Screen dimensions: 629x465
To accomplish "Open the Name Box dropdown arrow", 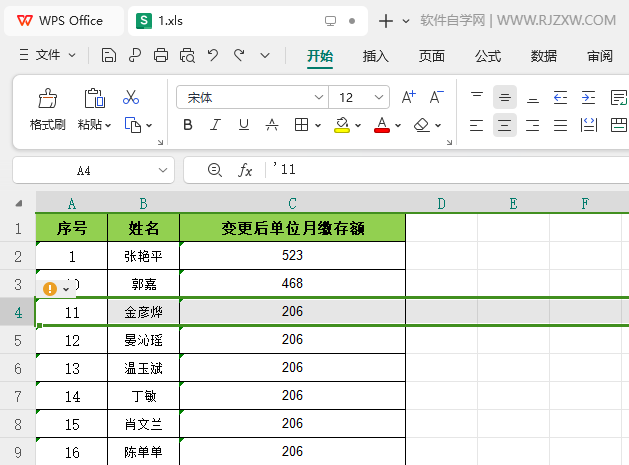I will click(163, 170).
